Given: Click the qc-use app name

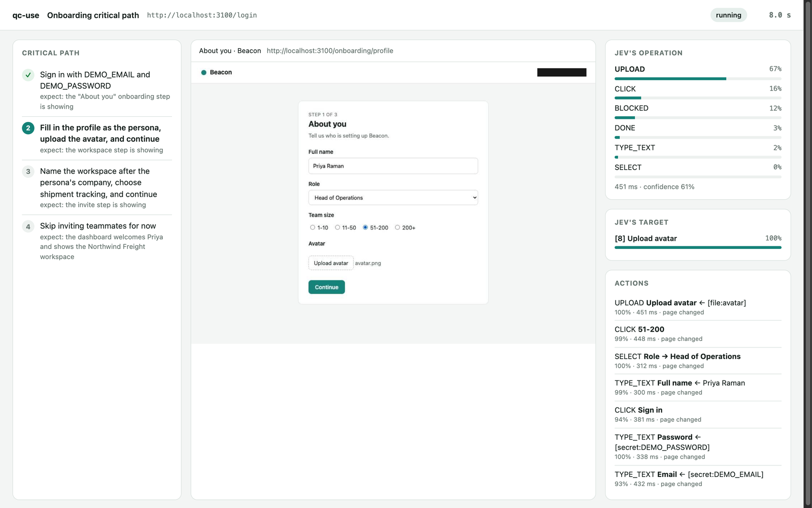Looking at the screenshot, I should click(26, 15).
